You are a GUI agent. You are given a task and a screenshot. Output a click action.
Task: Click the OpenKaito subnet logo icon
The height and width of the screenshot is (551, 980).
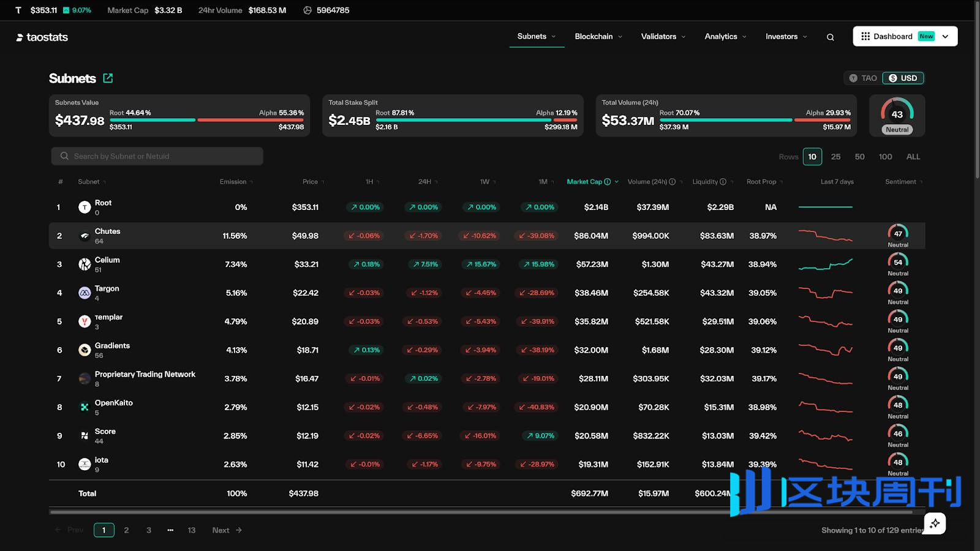tap(85, 407)
